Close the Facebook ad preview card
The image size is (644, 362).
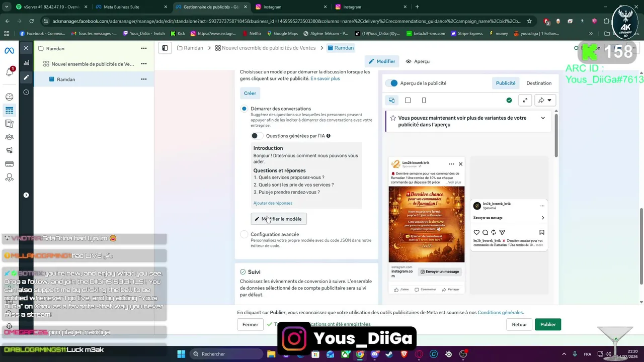click(x=460, y=164)
